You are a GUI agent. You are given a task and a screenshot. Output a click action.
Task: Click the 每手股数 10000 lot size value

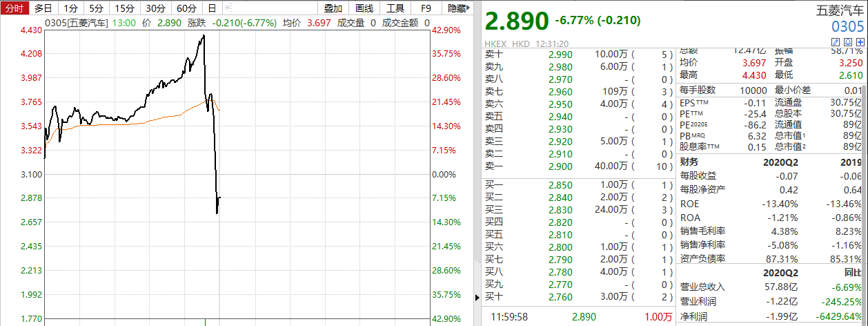(x=753, y=90)
